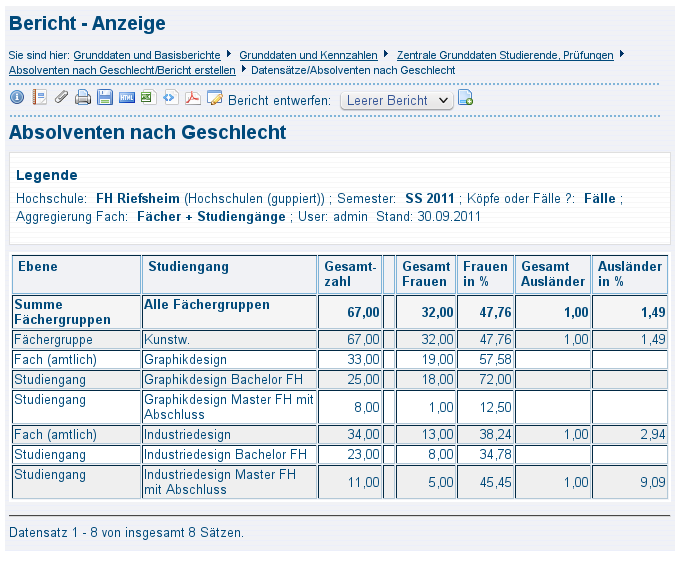This screenshot has width=677, height=561.
Task: Click the Gesamt Frauen column header
Action: [x=426, y=274]
